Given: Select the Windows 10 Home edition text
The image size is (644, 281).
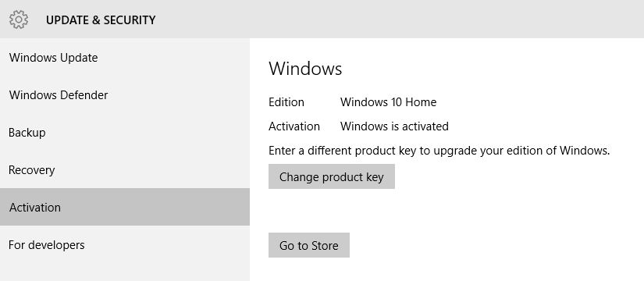Looking at the screenshot, I should point(388,102).
